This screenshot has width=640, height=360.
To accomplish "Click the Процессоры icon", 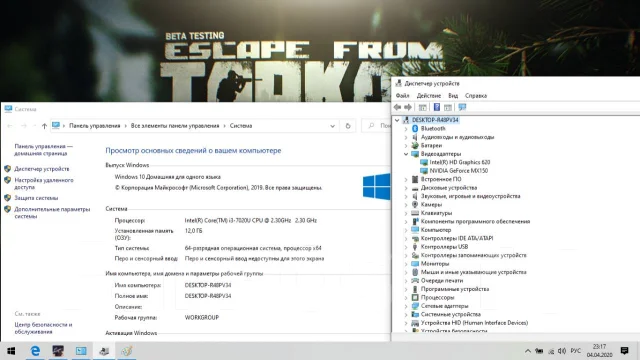I will [415, 298].
